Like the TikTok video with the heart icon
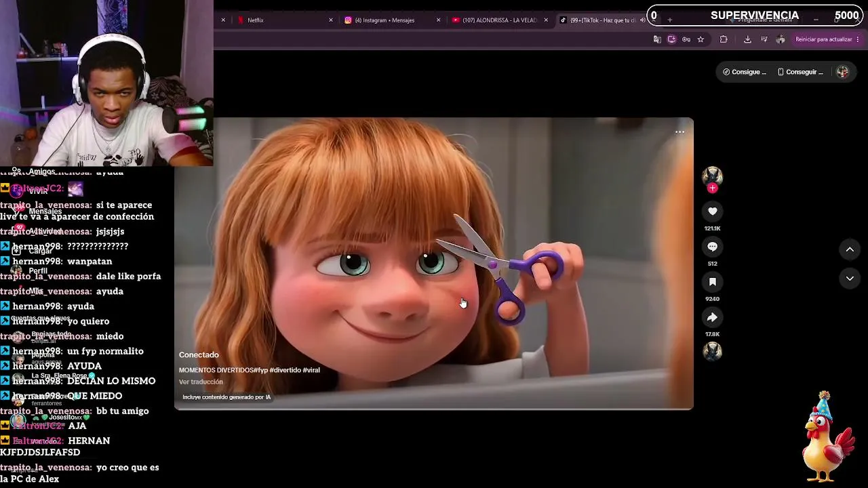This screenshot has height=488, width=868. [x=712, y=211]
